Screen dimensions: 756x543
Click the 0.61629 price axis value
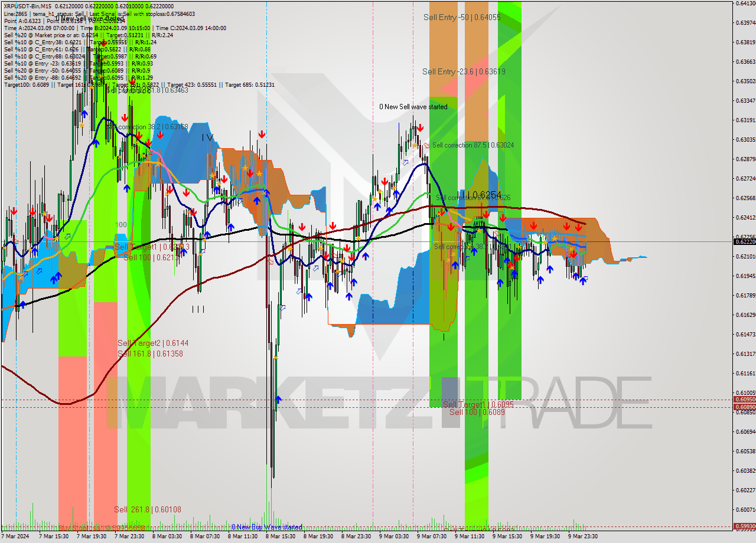click(745, 315)
